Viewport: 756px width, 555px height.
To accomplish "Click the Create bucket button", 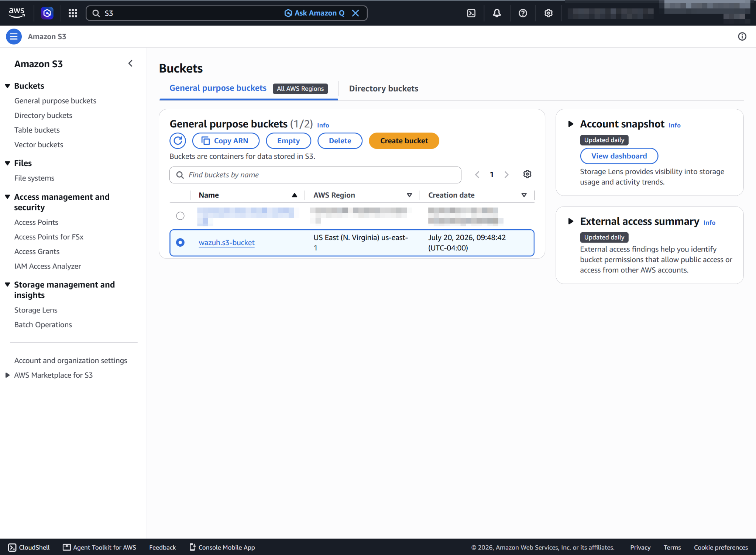I will click(404, 141).
